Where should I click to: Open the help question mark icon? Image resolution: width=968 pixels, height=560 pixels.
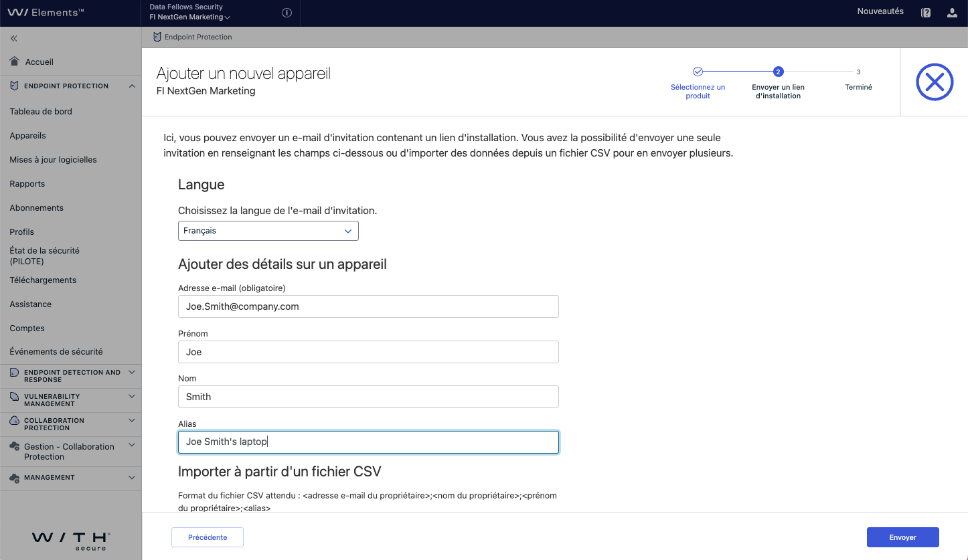point(926,13)
